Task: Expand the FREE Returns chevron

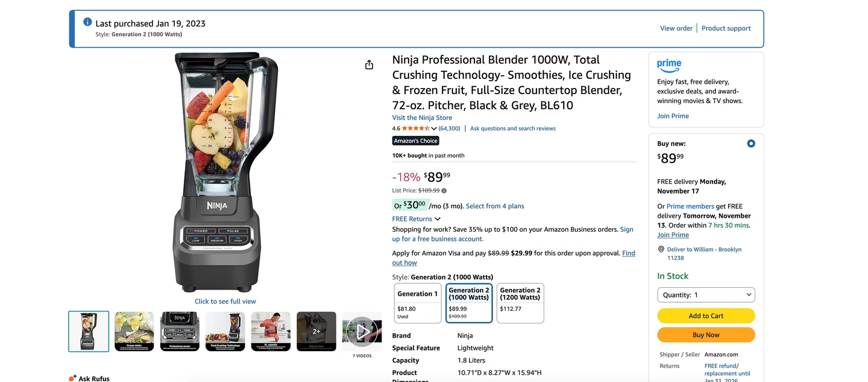Action: coord(438,219)
